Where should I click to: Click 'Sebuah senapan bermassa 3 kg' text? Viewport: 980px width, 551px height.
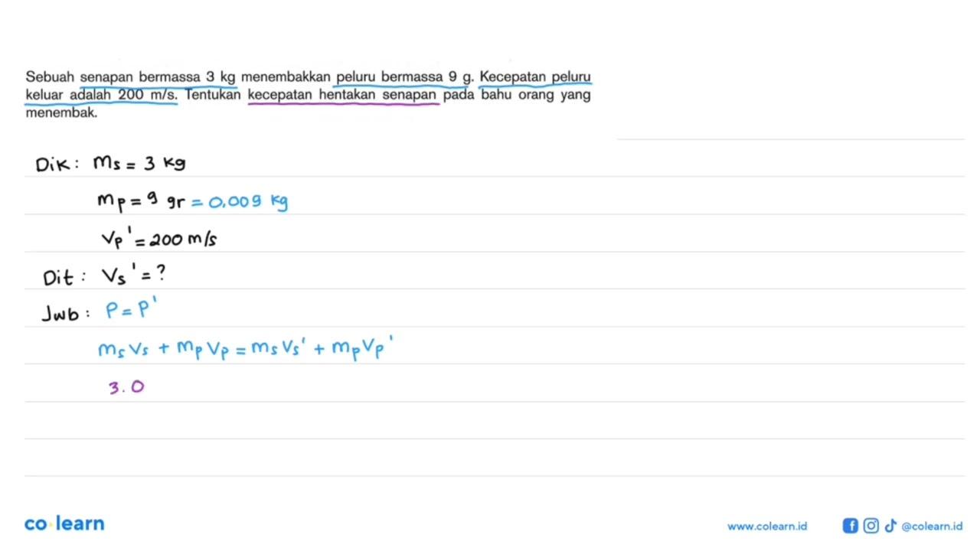coord(130,77)
